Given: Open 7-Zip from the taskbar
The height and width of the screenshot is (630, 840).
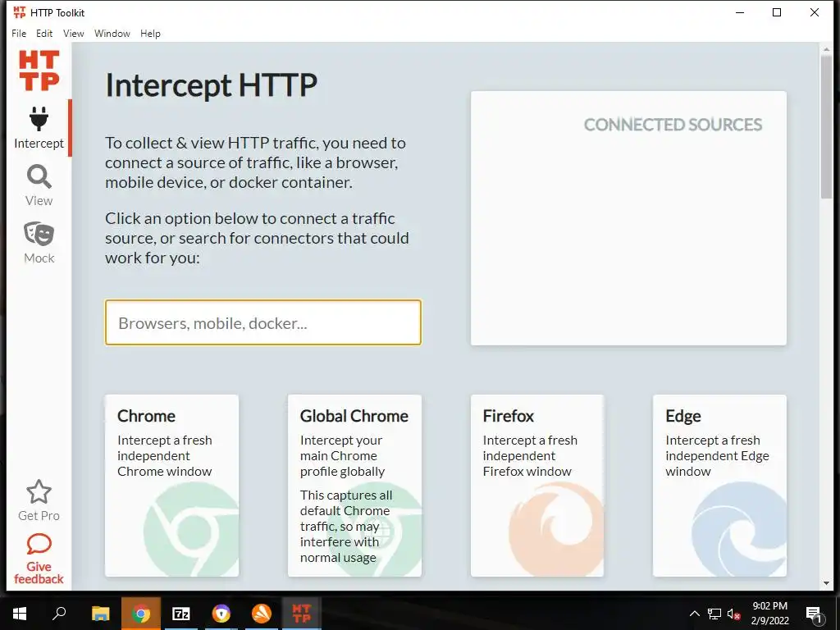Looking at the screenshot, I should 181,614.
